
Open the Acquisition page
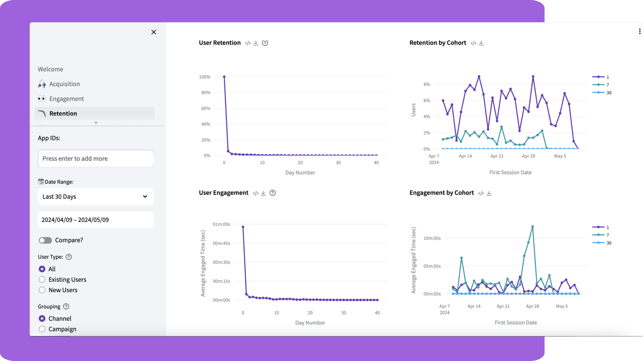pos(64,84)
